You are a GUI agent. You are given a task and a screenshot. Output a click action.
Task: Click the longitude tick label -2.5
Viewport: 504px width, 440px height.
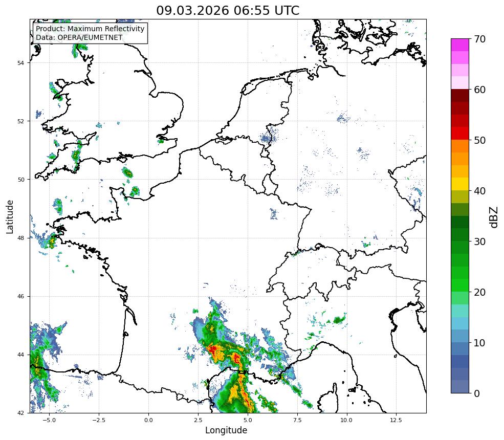tap(99, 420)
